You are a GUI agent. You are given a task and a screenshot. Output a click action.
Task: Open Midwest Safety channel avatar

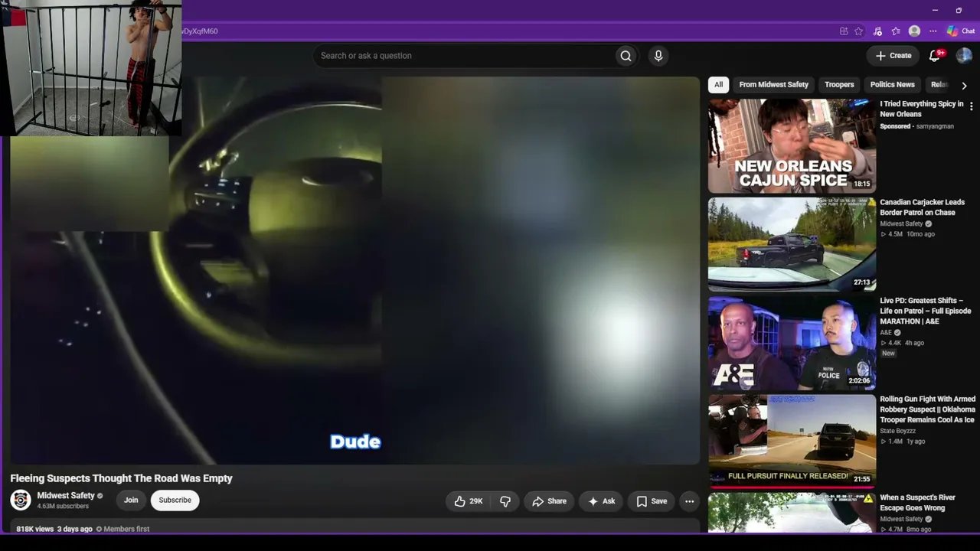[21, 500]
